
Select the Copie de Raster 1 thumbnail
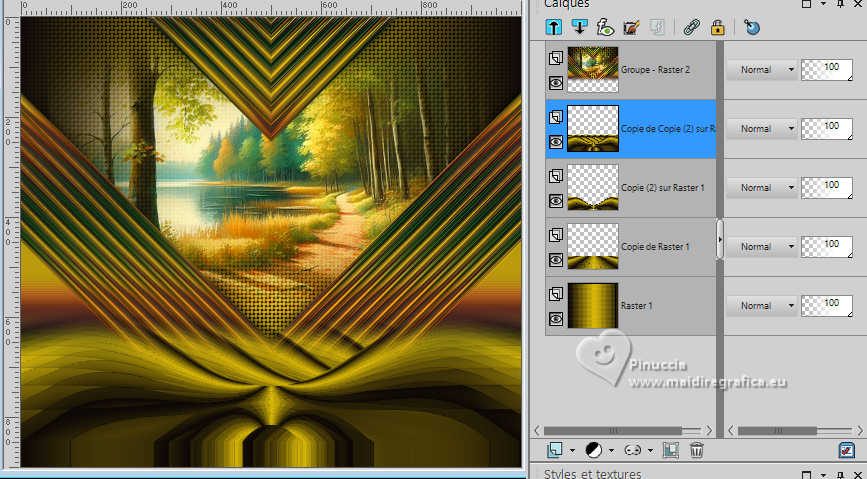[593, 247]
